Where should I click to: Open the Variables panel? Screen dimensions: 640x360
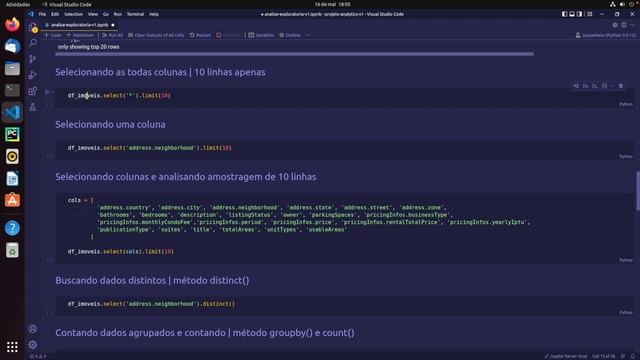261,35
